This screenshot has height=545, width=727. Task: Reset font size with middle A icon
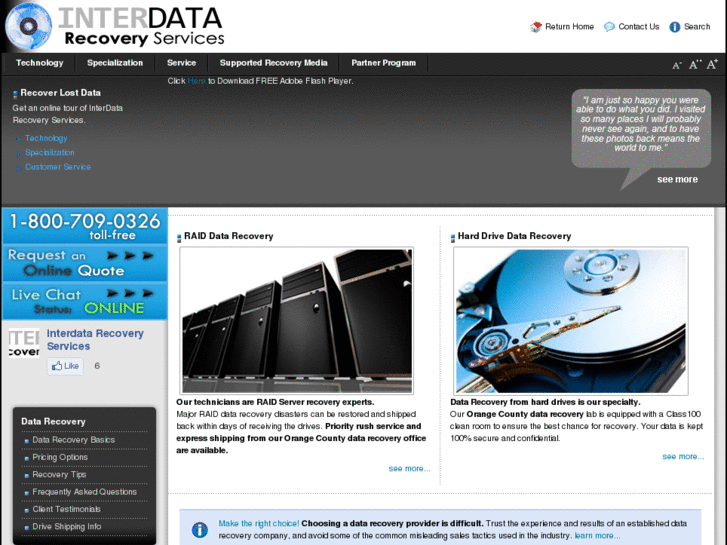tap(694, 64)
